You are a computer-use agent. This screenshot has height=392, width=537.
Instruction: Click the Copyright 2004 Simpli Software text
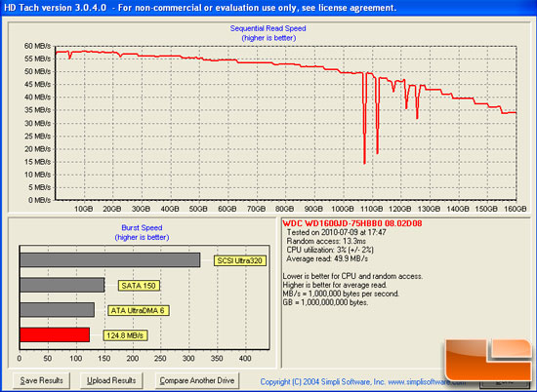[x=322, y=381]
